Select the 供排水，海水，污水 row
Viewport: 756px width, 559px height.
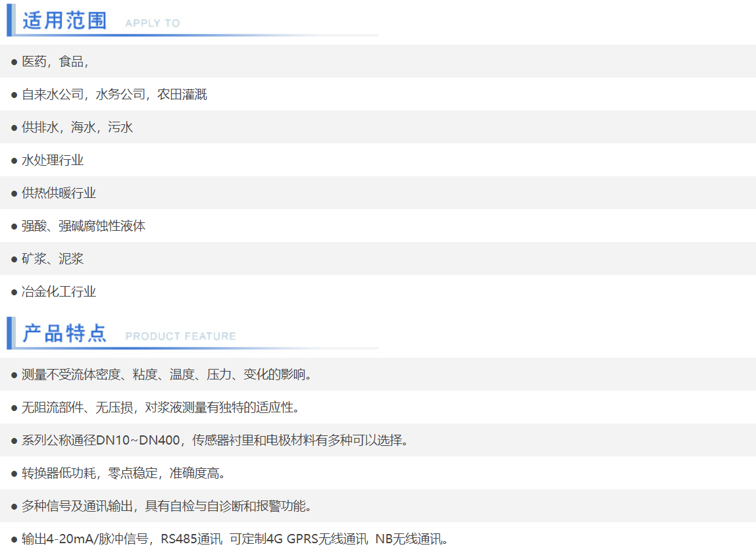click(77, 128)
